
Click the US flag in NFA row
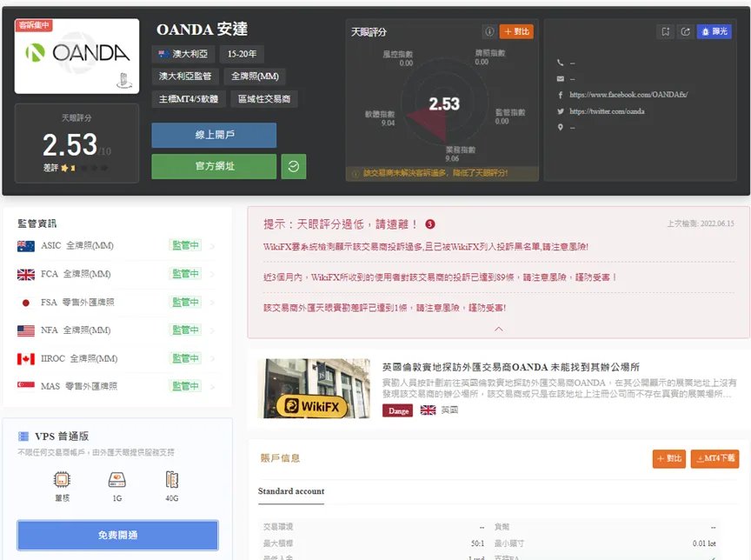click(x=26, y=330)
